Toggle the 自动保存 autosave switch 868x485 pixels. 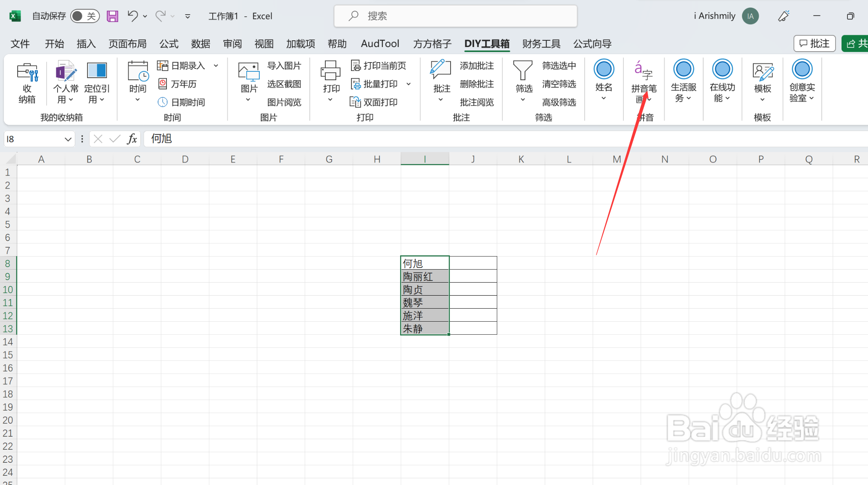pyautogui.click(x=84, y=16)
